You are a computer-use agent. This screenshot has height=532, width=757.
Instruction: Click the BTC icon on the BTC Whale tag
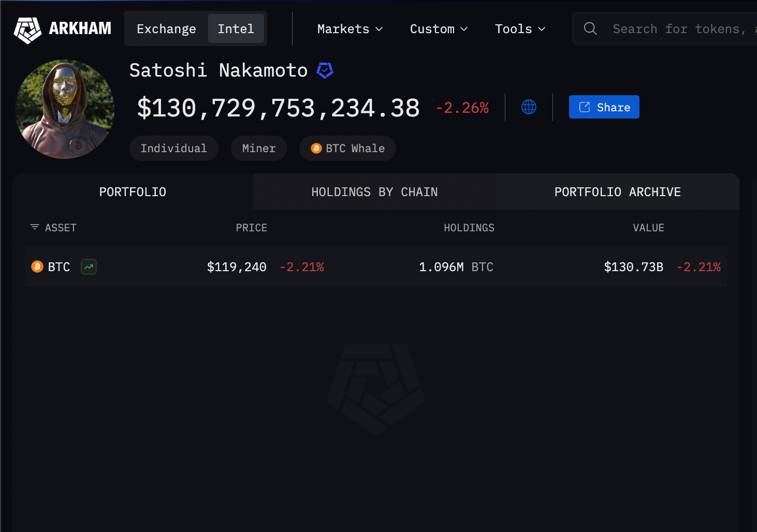coord(315,148)
